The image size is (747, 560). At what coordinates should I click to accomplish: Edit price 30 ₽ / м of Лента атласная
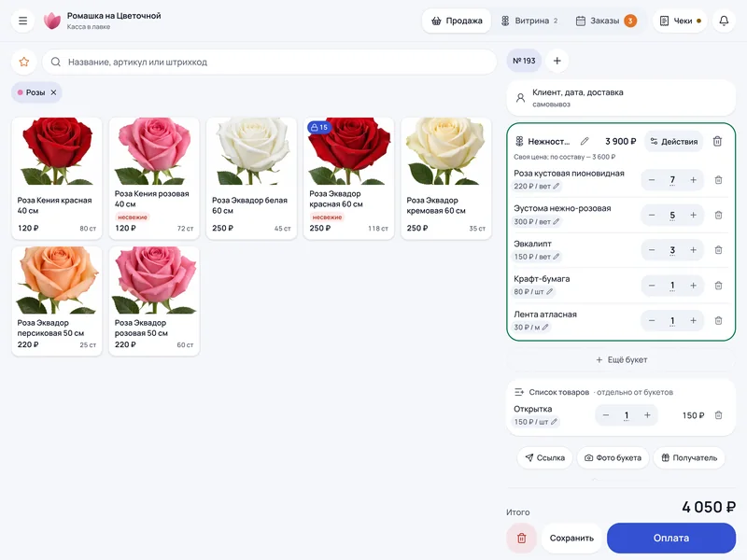531,328
